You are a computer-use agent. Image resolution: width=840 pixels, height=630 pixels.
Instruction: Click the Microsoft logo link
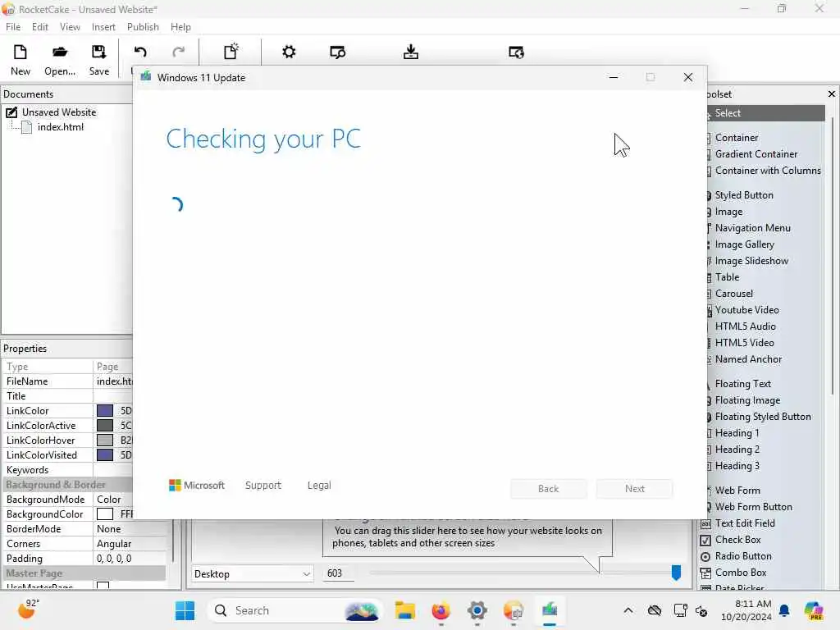197,485
